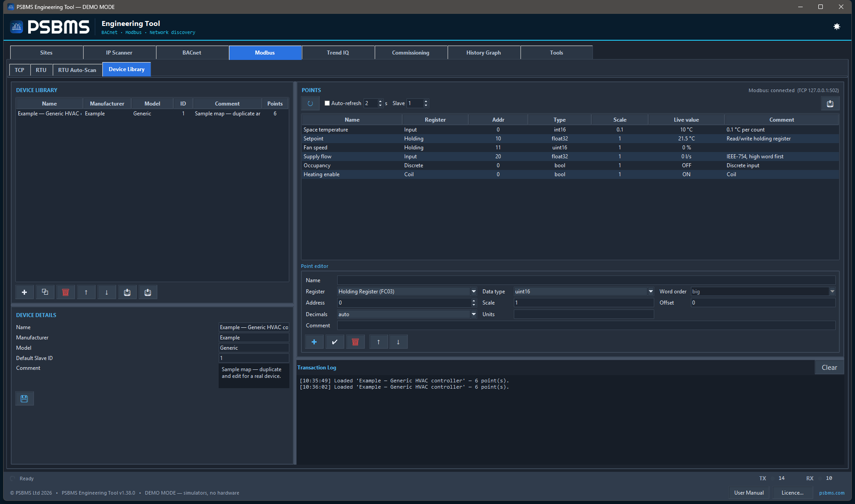The height and width of the screenshot is (504, 855).
Task: Click the Offset input field
Action: pyautogui.click(x=763, y=303)
